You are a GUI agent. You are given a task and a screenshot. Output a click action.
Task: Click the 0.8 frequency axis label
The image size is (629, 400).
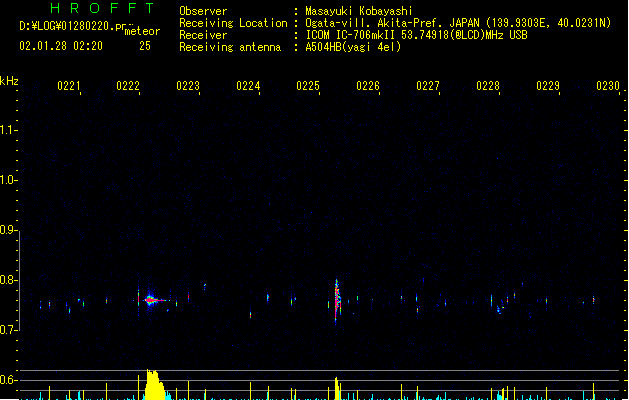pyautogui.click(x=7, y=280)
